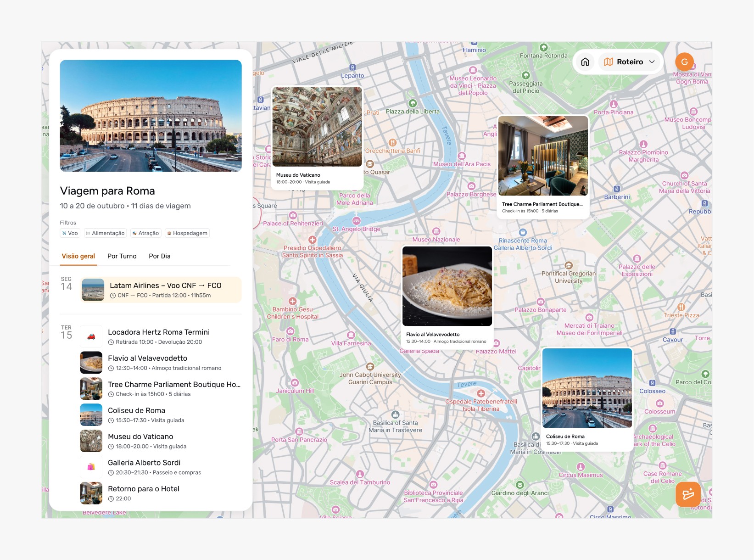Open Coliseu de Roma list item
The image size is (754, 560).
[161, 415]
